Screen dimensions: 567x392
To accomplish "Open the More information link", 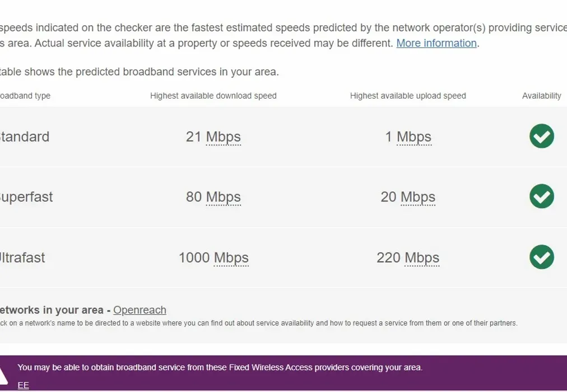I will click(x=436, y=43).
